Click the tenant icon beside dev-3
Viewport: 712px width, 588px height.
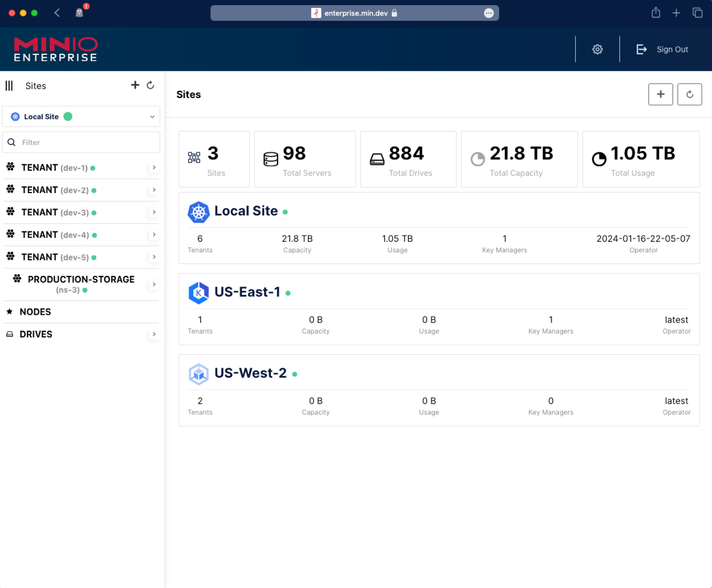pos(10,212)
